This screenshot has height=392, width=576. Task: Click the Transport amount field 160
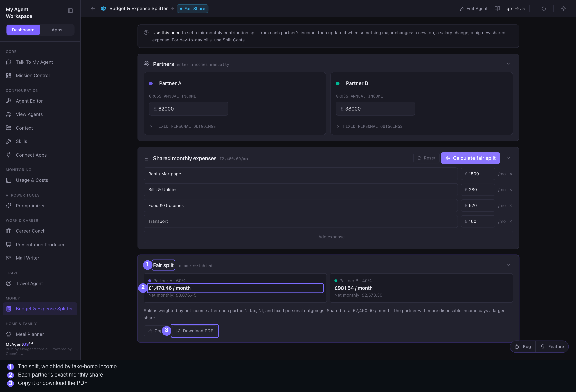pos(478,222)
